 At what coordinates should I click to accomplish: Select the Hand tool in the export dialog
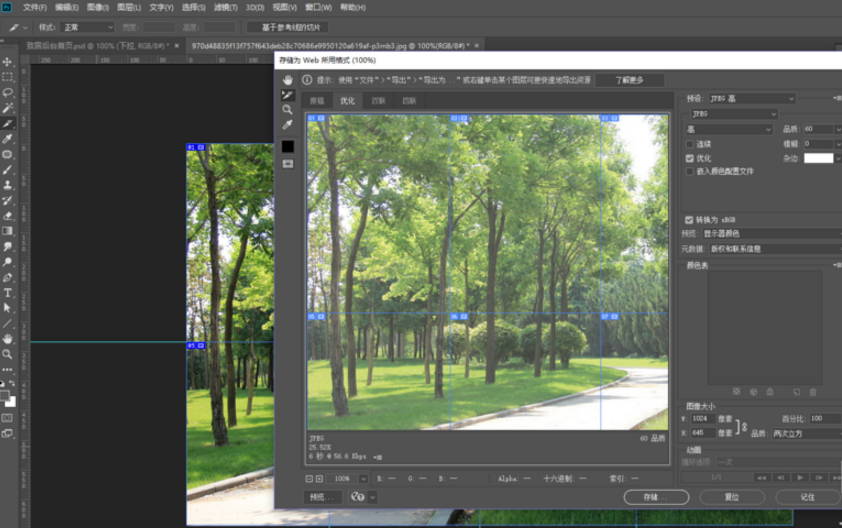point(288,80)
